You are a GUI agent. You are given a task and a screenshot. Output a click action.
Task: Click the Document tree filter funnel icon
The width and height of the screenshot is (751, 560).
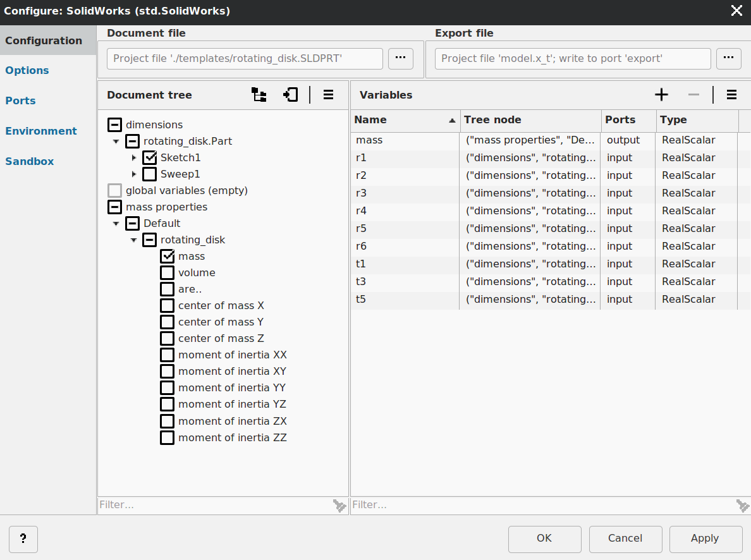[x=339, y=506]
